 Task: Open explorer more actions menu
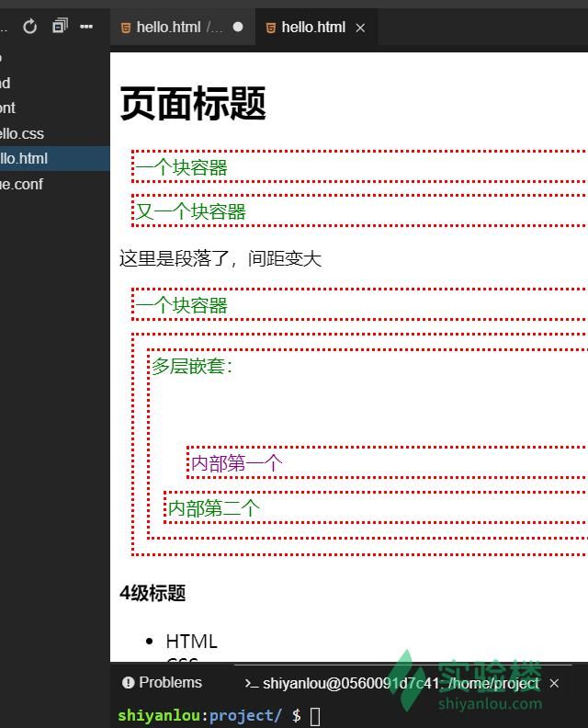pos(86,27)
